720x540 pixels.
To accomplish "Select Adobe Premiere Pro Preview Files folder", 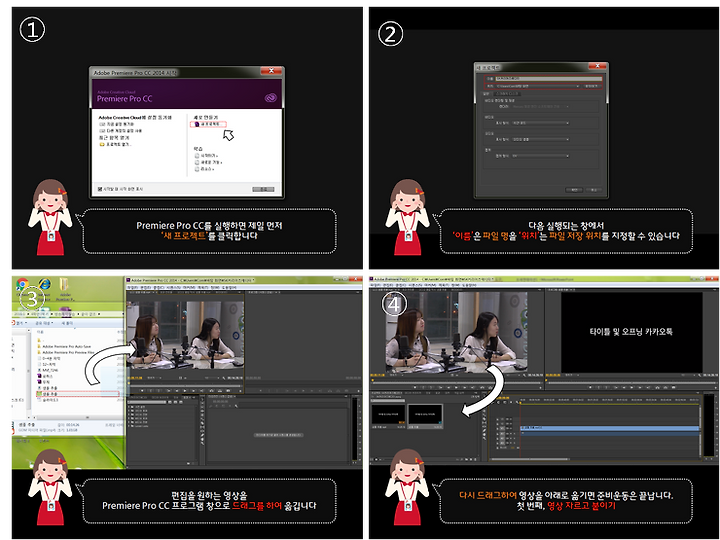I will [x=65, y=352].
